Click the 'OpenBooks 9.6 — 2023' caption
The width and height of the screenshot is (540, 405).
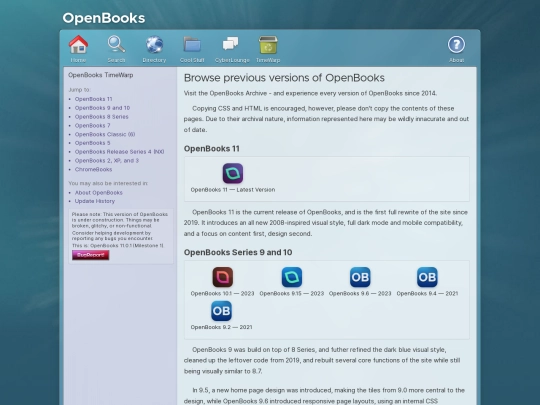(x=360, y=293)
